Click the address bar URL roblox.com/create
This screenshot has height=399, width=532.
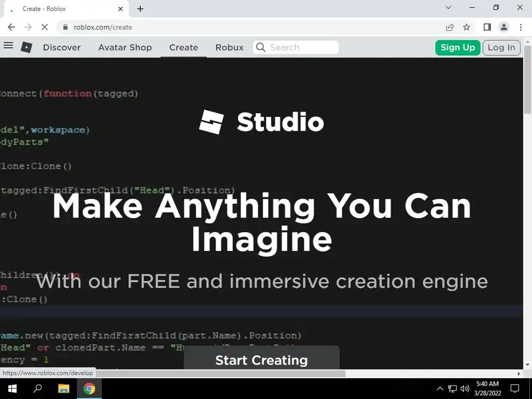103,27
